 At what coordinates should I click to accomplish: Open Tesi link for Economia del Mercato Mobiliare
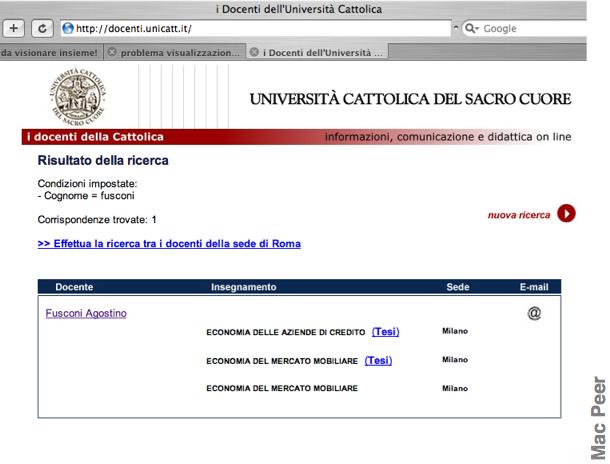pos(378,361)
